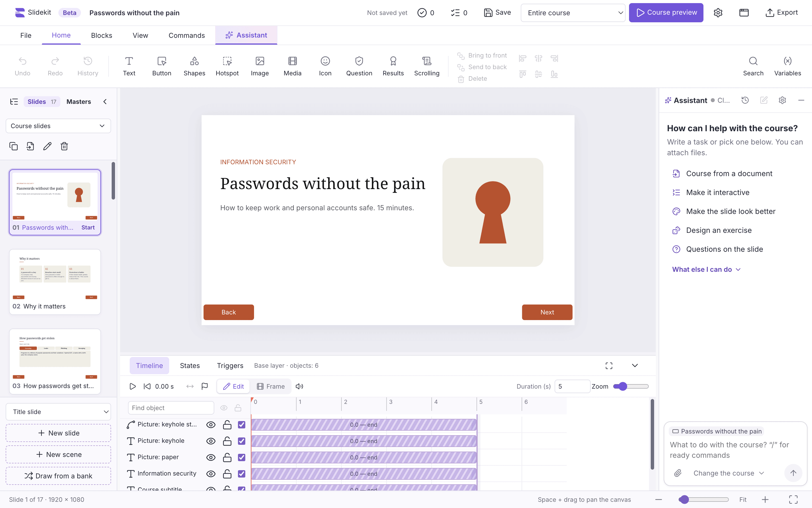This screenshot has height=508, width=812.
Task: Switch to the Masters tab
Action: [x=78, y=102]
